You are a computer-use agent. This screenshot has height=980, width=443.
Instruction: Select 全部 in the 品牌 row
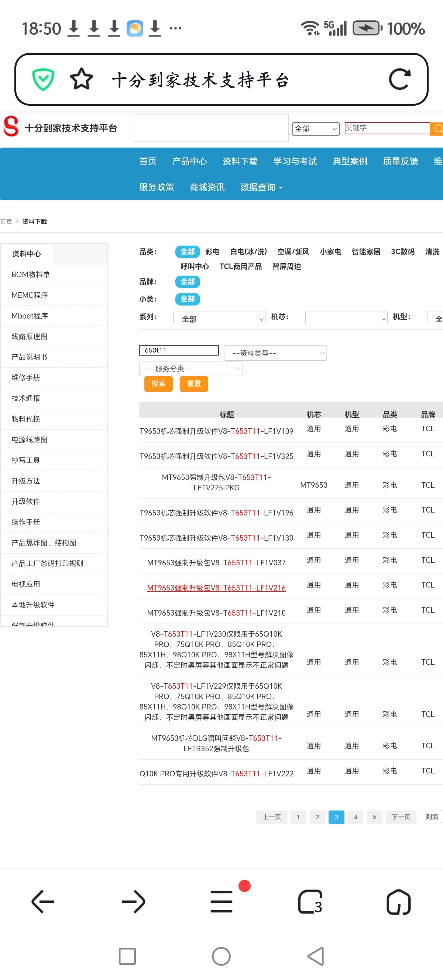click(x=187, y=282)
